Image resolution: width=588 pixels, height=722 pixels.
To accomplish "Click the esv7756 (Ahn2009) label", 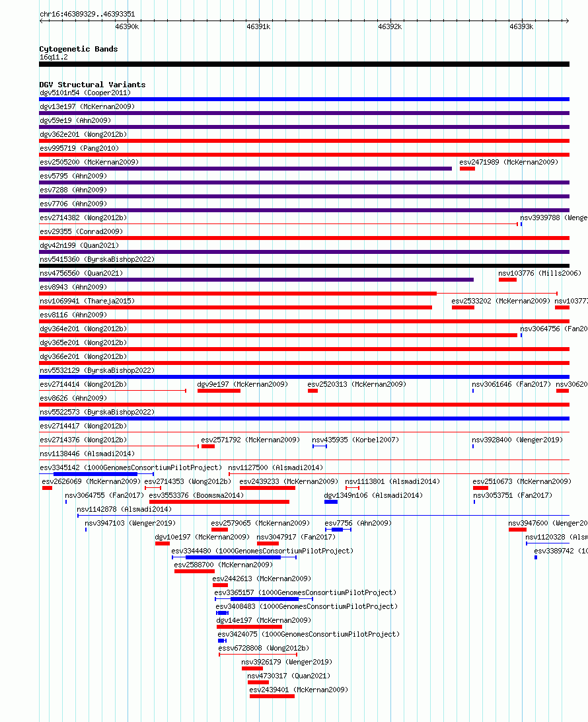I will coord(358,523).
